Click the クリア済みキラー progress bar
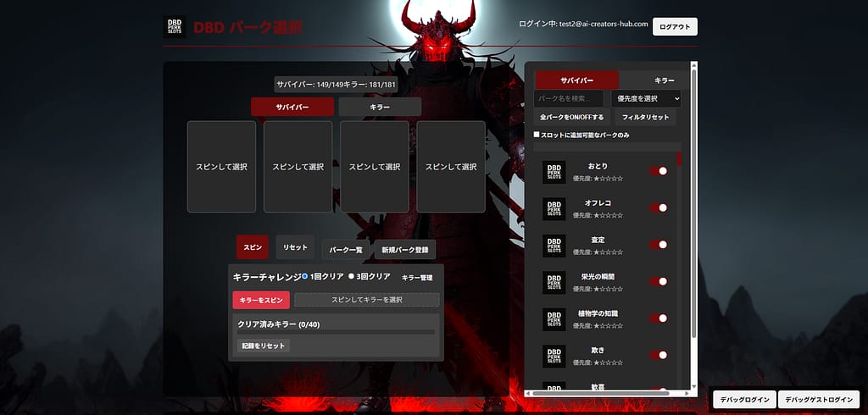Image resolution: width=868 pixels, height=415 pixels. (336, 332)
